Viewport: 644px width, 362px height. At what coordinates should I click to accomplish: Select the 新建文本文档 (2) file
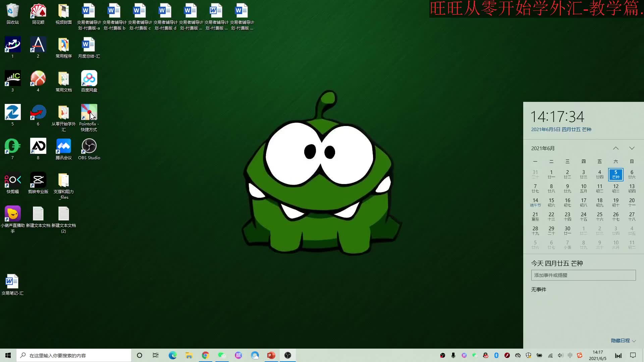click(63, 220)
